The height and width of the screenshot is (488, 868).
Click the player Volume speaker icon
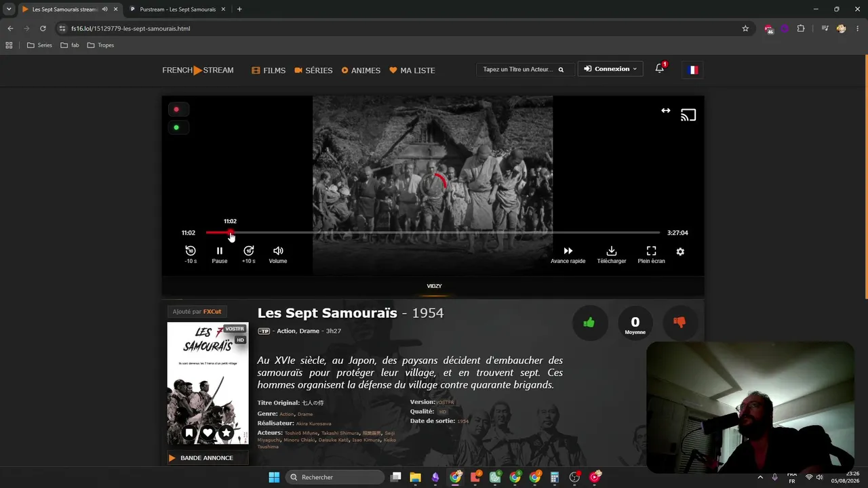pos(278,251)
